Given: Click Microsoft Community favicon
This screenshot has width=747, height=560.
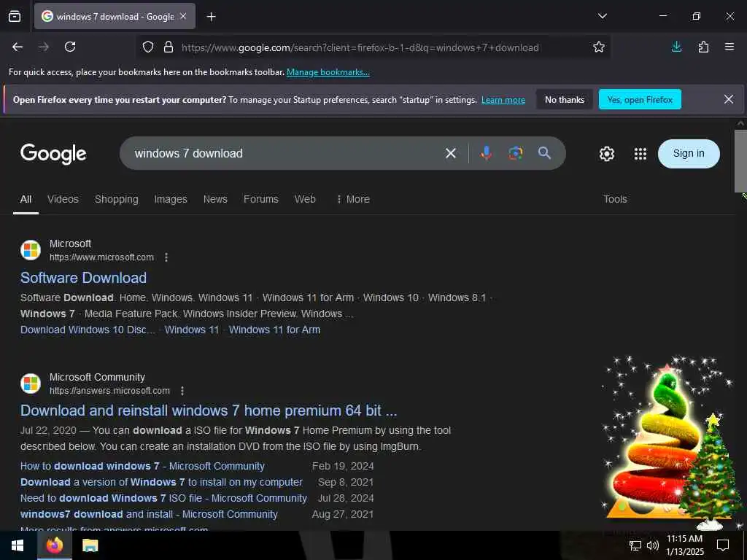Looking at the screenshot, I should point(31,384).
